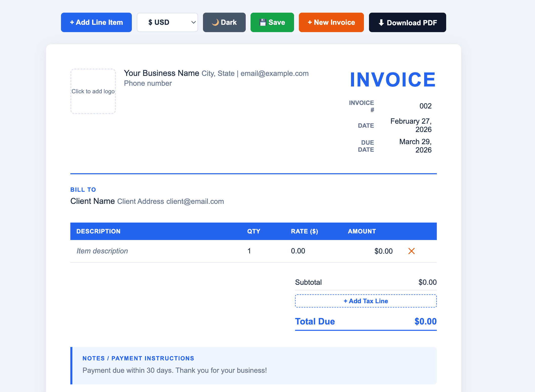The height and width of the screenshot is (392, 535).
Task: Create a new invoice with New Invoice button
Action: coord(331,22)
